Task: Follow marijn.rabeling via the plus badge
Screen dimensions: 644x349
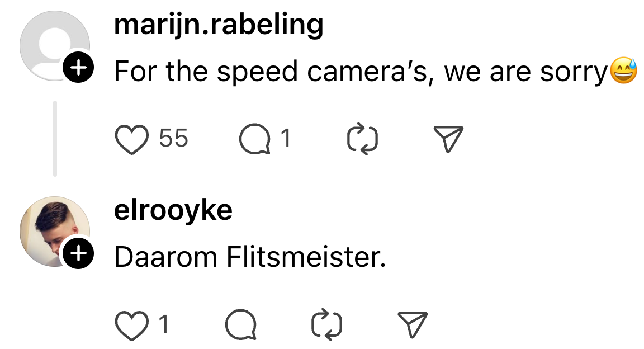Action: point(79,68)
